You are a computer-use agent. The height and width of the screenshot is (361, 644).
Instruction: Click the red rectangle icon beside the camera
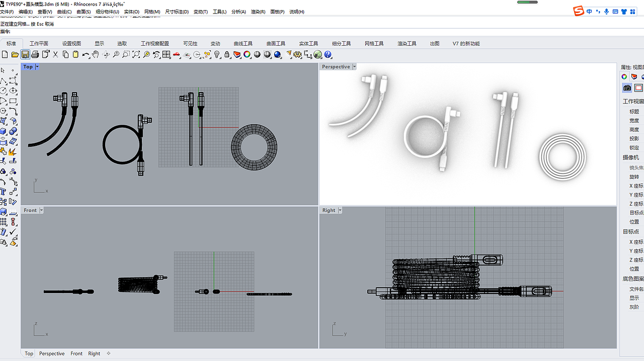[x=638, y=88]
